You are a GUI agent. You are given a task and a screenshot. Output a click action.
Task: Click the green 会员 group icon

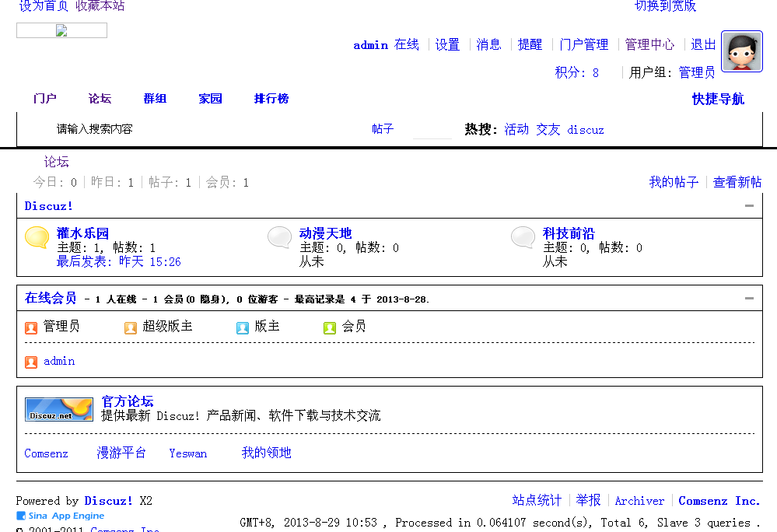point(329,327)
